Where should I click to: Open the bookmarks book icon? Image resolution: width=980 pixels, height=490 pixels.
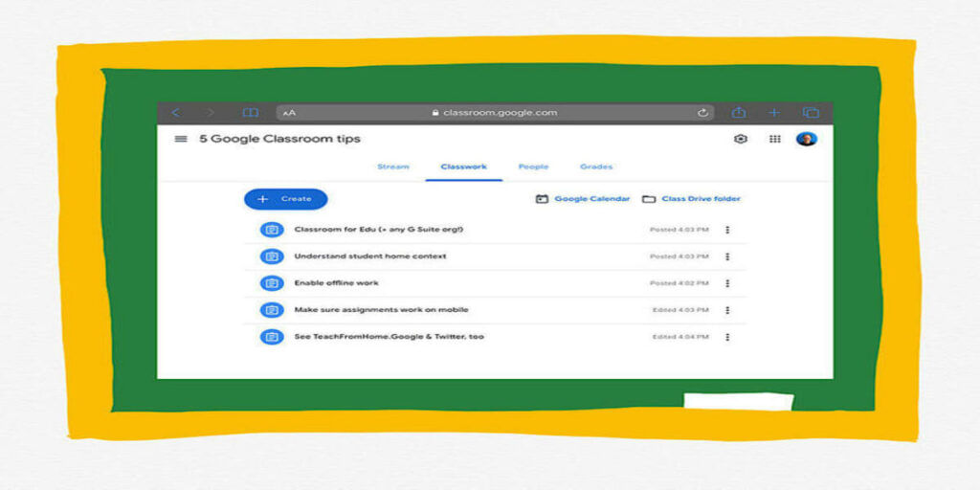pos(251,113)
